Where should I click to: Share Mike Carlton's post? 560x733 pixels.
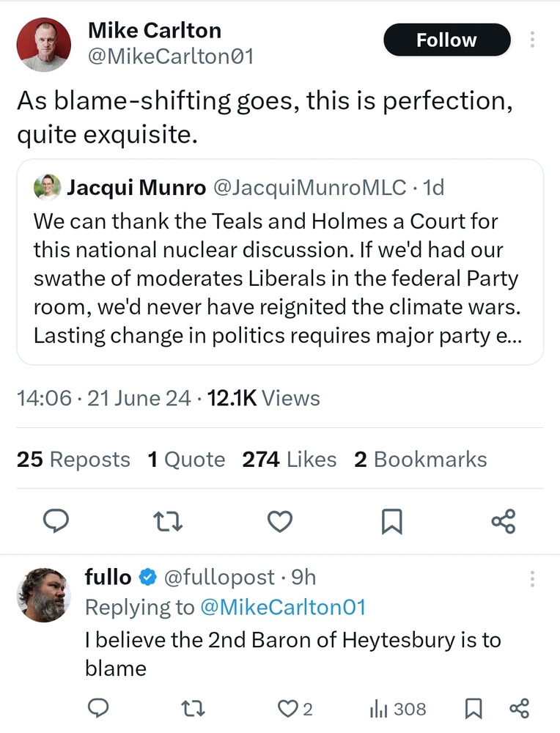(x=504, y=521)
